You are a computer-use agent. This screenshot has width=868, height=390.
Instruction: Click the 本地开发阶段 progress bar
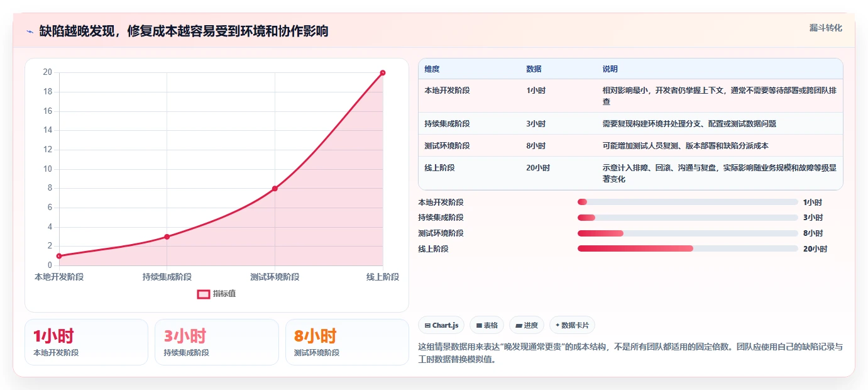688,202
